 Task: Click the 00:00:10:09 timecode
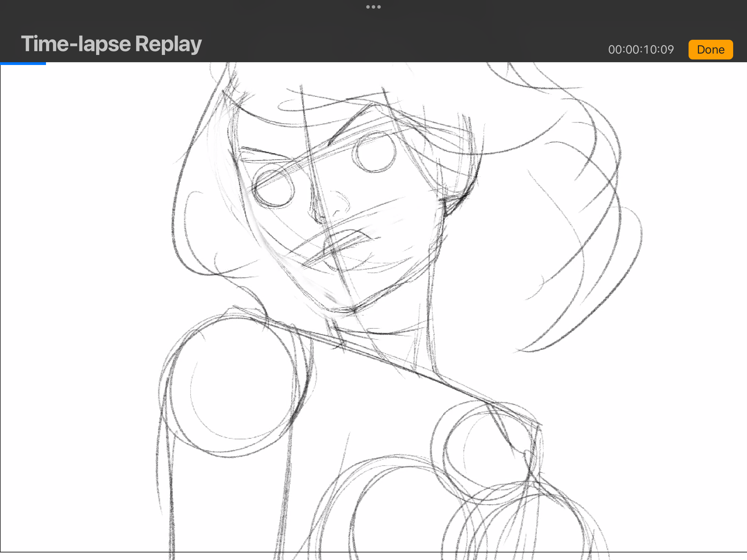(x=641, y=49)
